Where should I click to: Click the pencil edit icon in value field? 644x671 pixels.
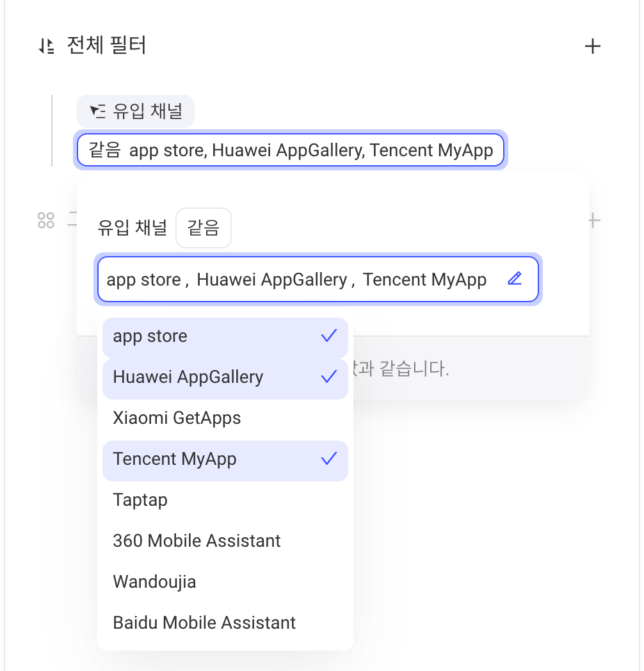tap(515, 279)
